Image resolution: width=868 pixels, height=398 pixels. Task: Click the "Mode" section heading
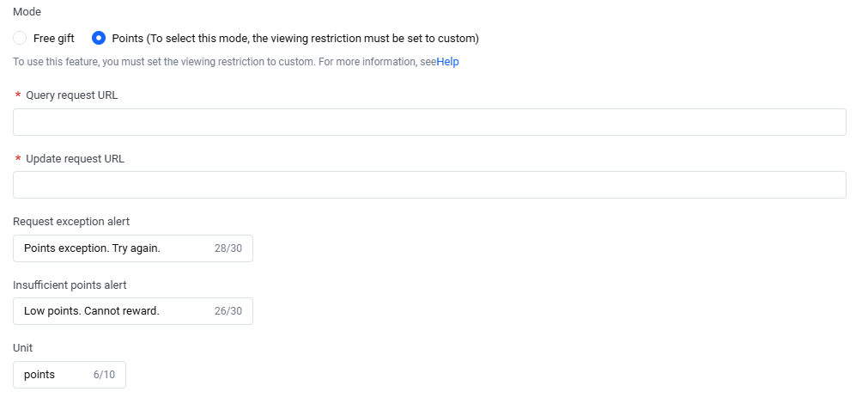click(x=27, y=13)
